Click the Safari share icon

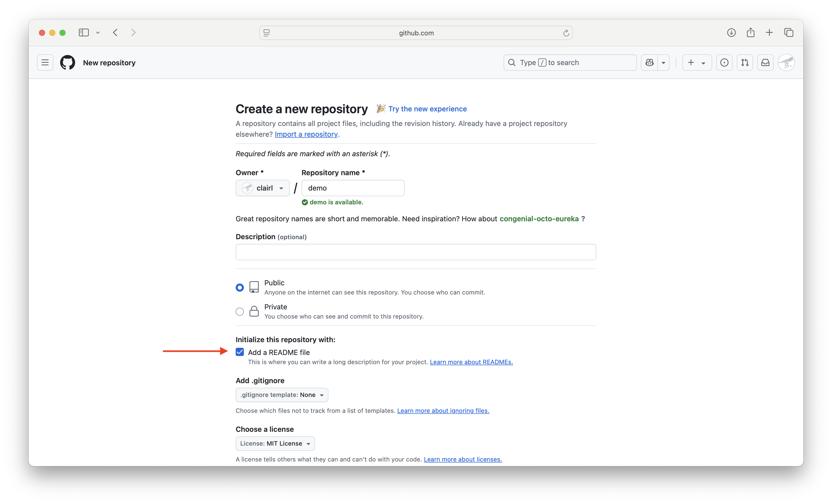coord(750,33)
